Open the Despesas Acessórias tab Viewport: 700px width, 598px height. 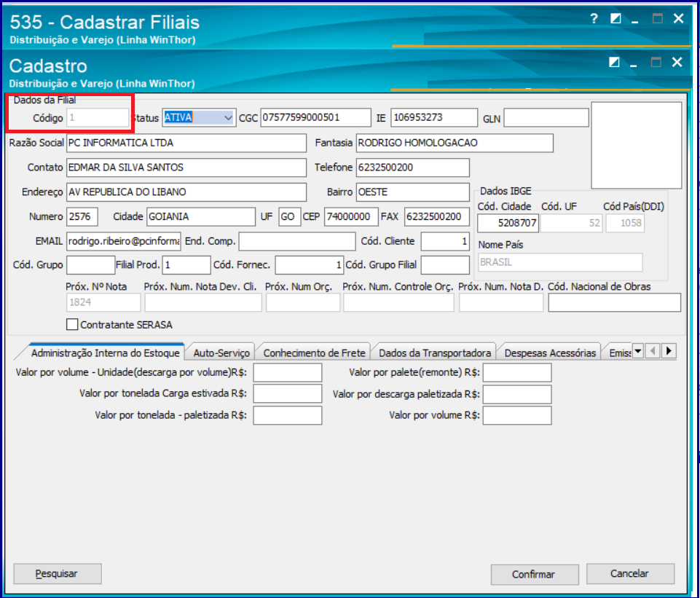coord(550,353)
